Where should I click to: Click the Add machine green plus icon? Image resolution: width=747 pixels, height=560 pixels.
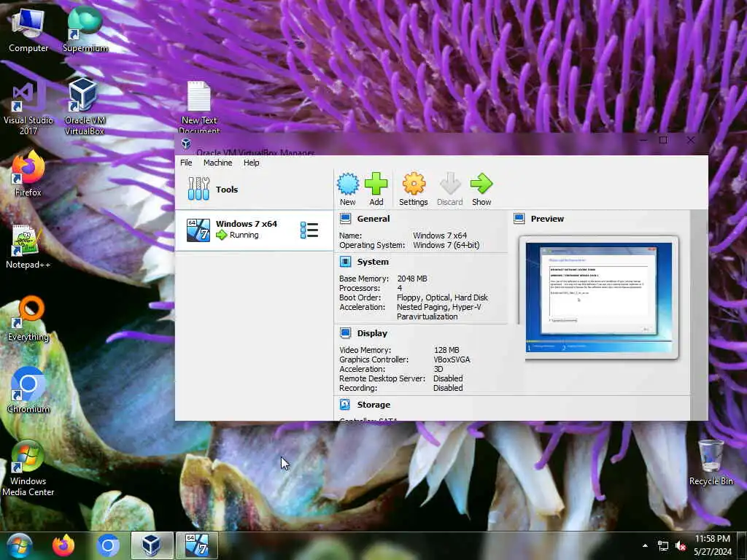click(x=376, y=184)
